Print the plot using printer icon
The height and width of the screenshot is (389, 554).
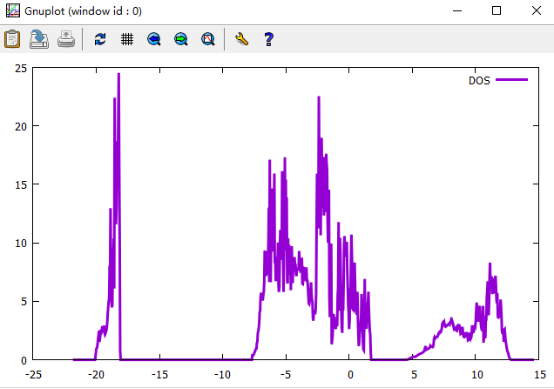[x=66, y=39]
